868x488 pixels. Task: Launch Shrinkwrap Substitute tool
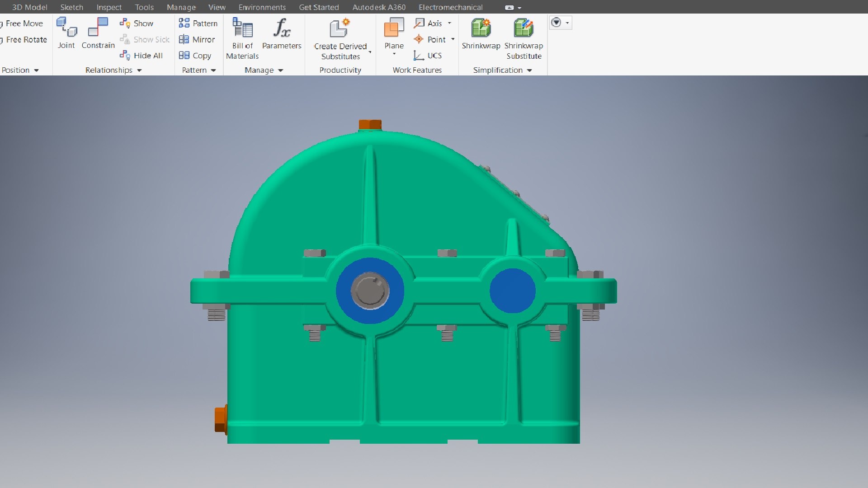pos(524,38)
